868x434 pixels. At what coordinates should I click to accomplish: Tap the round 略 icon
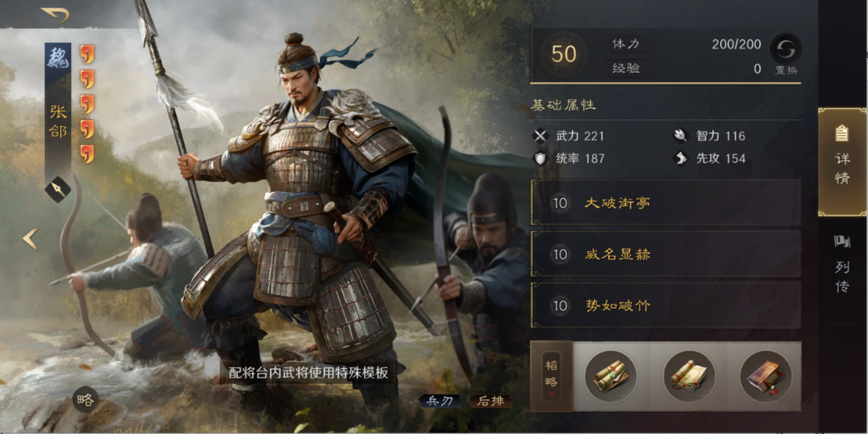(86, 401)
